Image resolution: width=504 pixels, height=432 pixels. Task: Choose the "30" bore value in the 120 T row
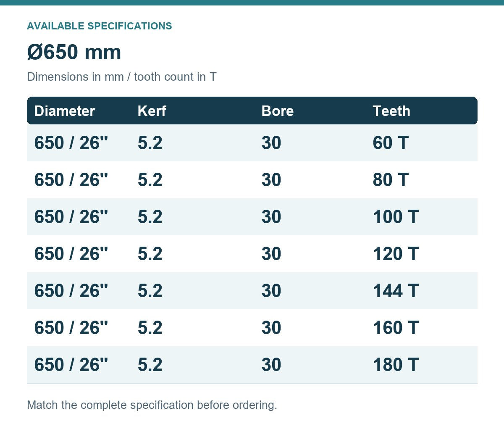[271, 254]
